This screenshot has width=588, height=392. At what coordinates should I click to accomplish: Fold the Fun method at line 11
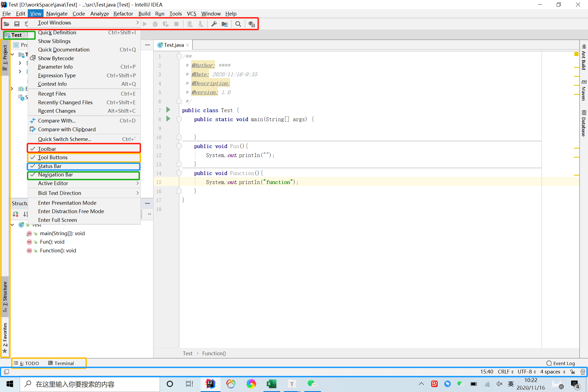point(179,146)
